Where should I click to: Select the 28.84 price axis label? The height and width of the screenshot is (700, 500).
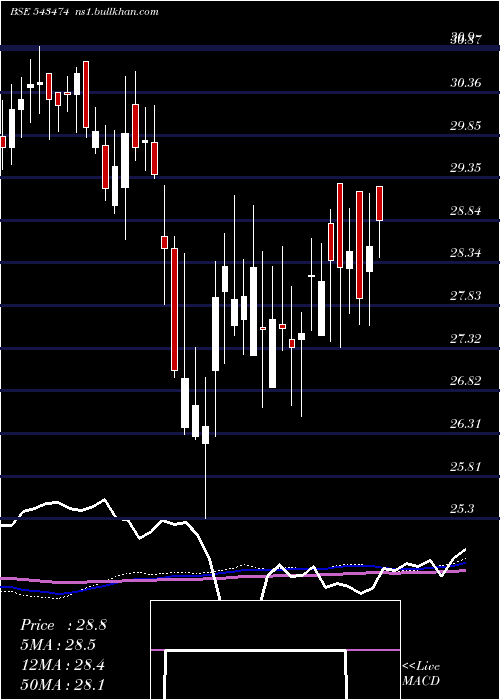466,211
